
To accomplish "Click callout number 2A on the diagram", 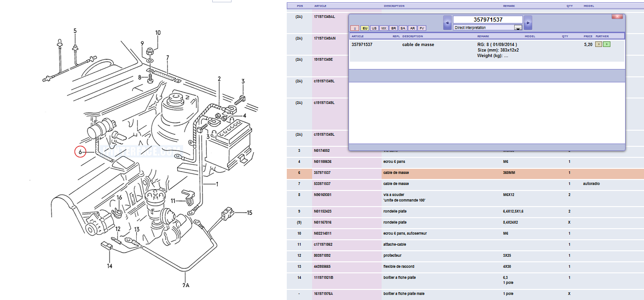I will point(186,285).
